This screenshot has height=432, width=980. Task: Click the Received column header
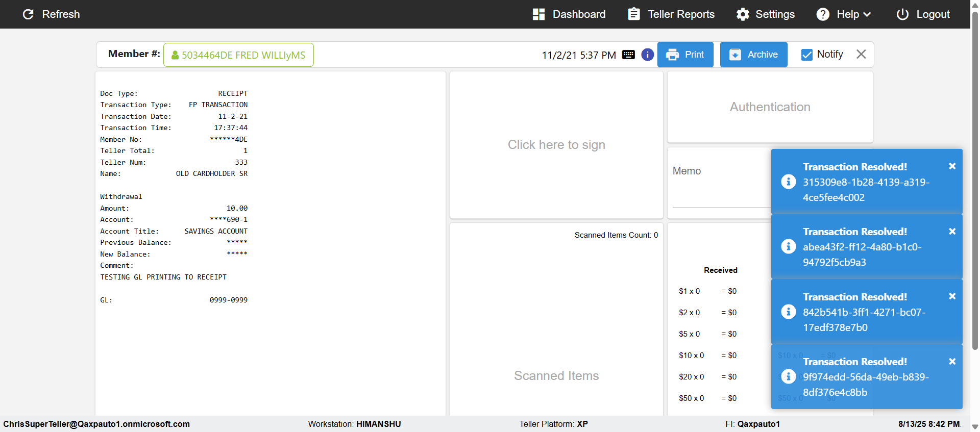(x=721, y=270)
